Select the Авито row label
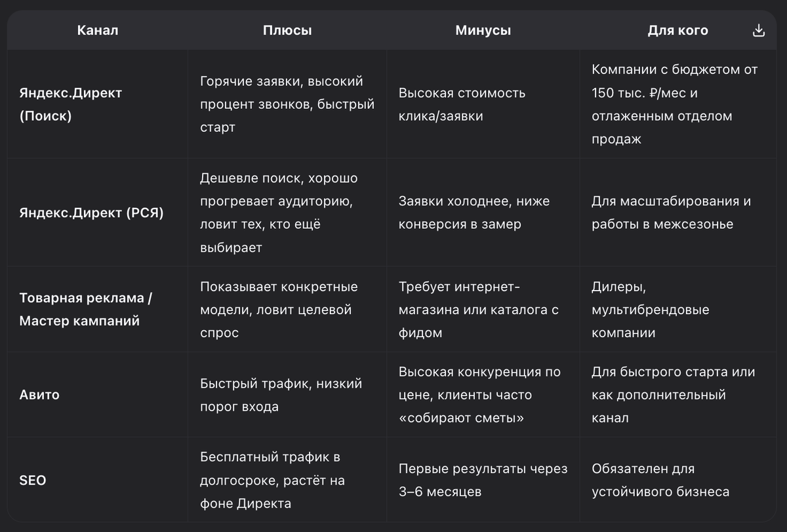This screenshot has width=787, height=532. 39,395
